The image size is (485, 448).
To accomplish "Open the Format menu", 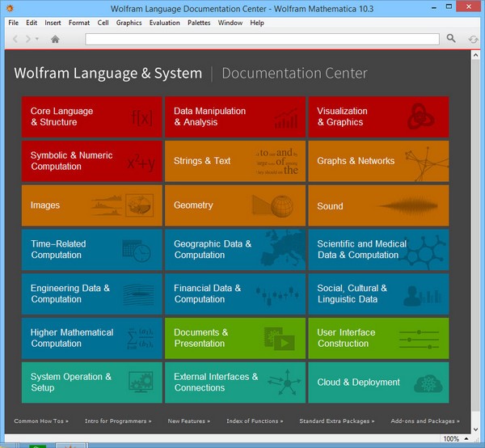I will click(x=79, y=23).
